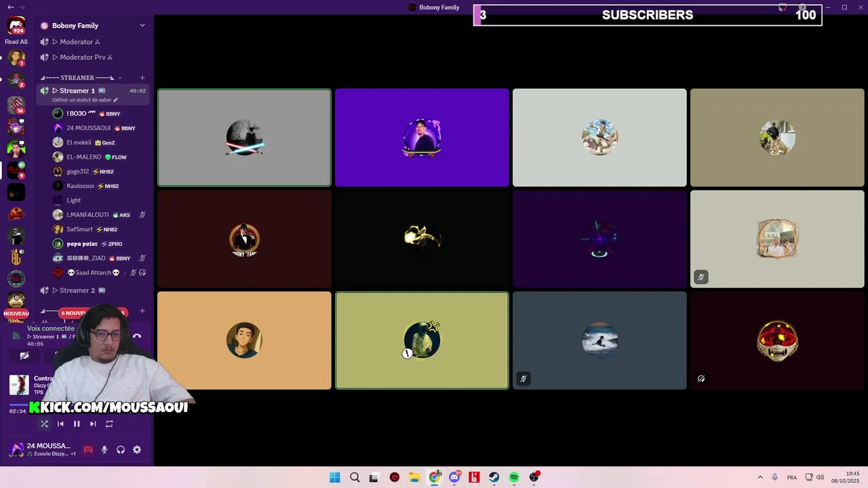Screen dimensions: 868x488
Task: Click the Read All server button
Action: (x=16, y=42)
